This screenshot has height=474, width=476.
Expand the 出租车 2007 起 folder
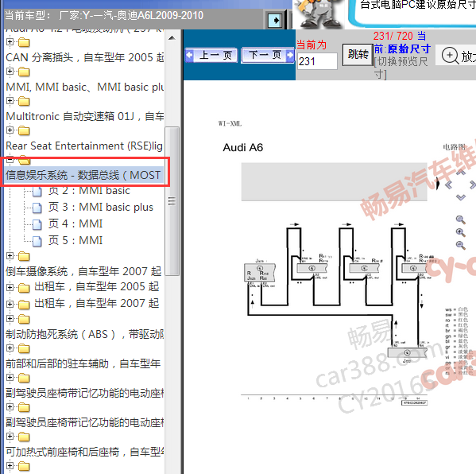point(10,304)
